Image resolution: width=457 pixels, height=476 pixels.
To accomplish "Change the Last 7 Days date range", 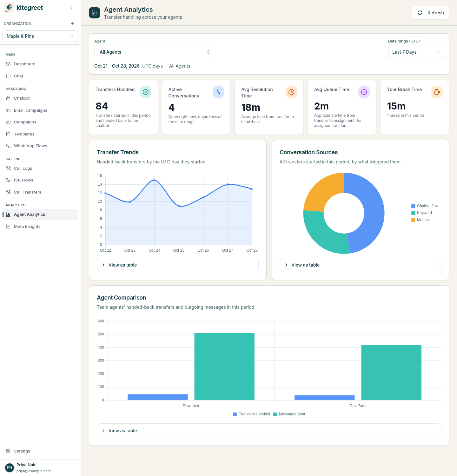I will (416, 52).
